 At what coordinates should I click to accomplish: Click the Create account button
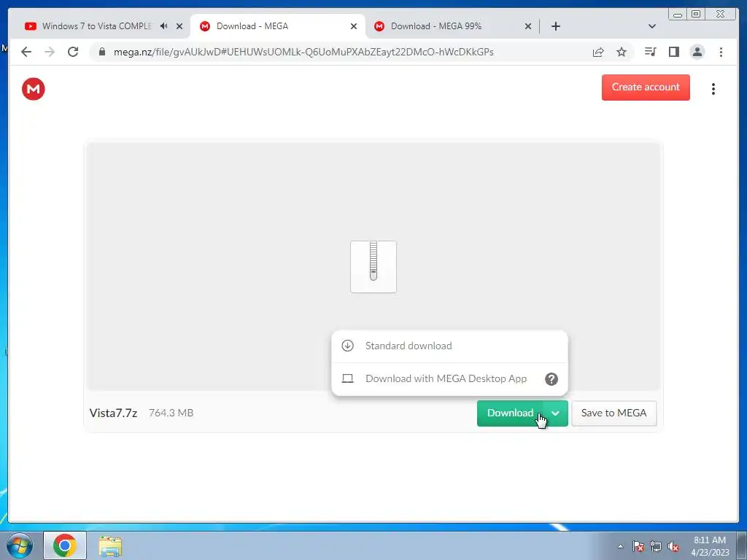coord(646,87)
